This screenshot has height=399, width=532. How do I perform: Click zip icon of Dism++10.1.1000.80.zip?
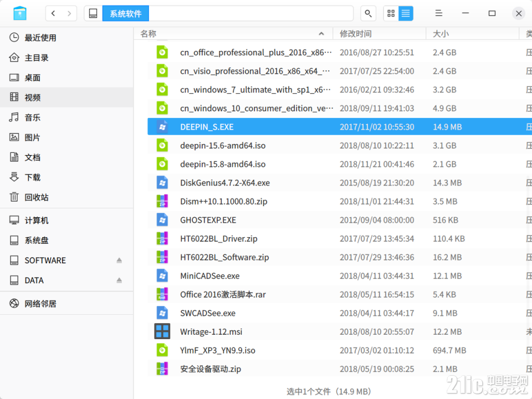(162, 202)
